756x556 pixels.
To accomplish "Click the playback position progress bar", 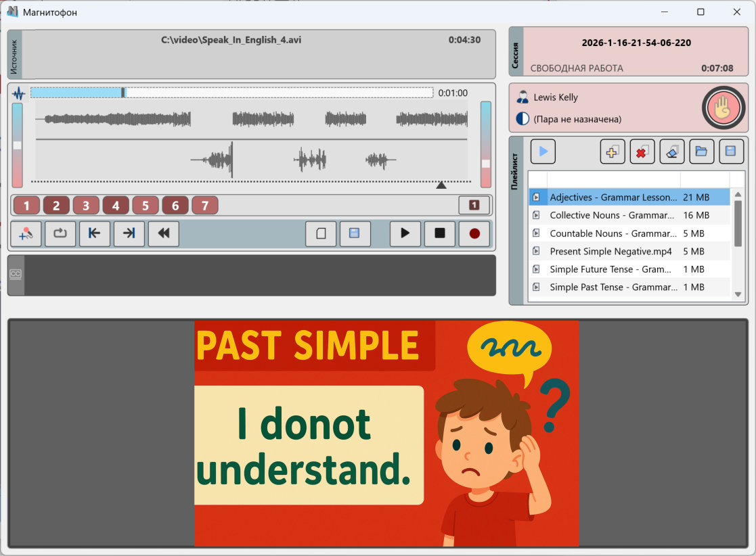I will (231, 93).
